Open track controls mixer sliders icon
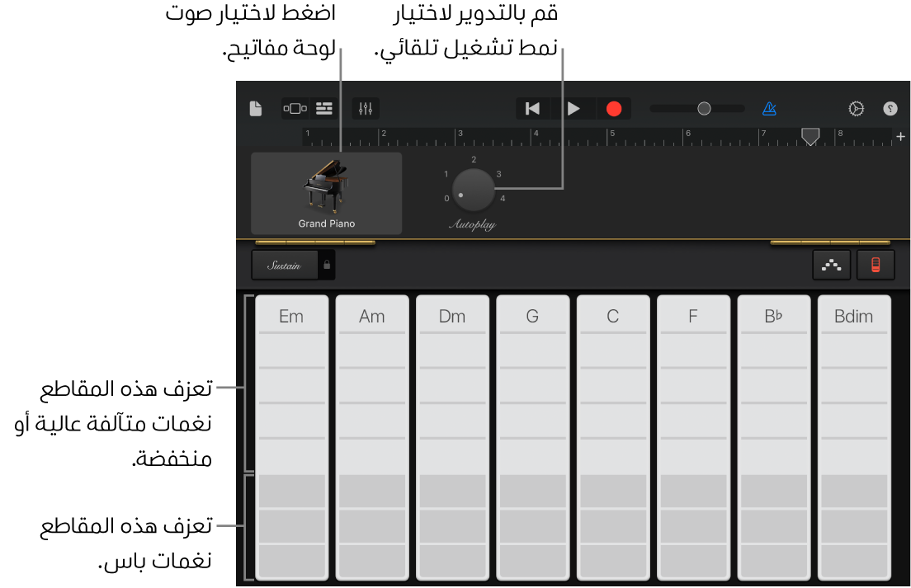Viewport: 911px width, 588px height. (x=366, y=109)
